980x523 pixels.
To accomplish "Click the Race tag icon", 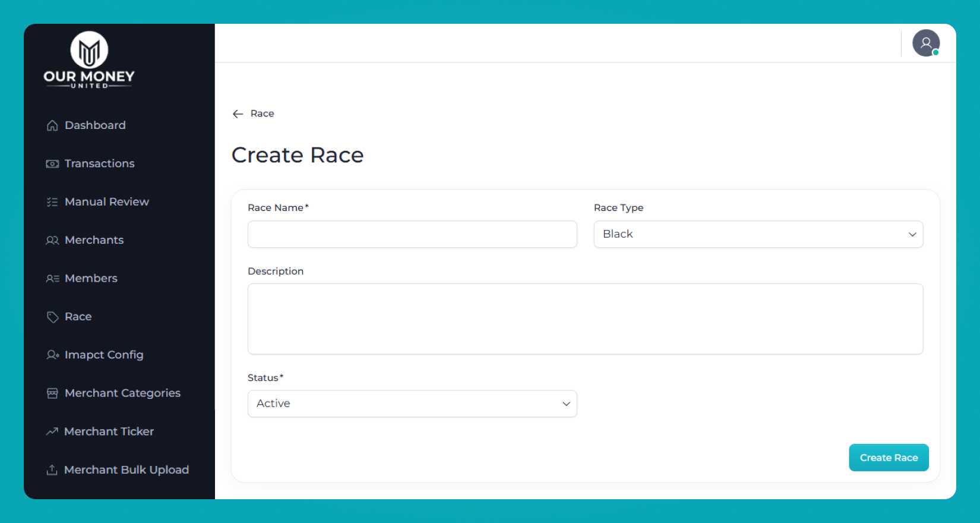I will (x=52, y=317).
